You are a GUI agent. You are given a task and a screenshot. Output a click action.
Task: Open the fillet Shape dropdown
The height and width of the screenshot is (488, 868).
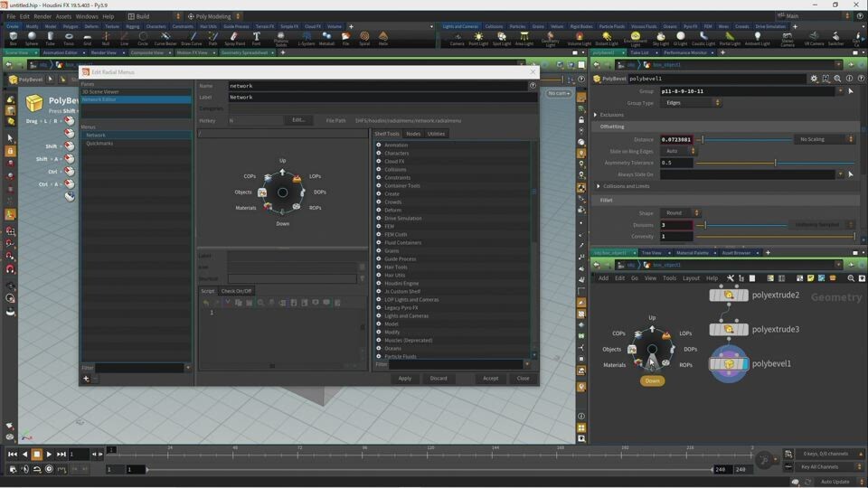680,213
